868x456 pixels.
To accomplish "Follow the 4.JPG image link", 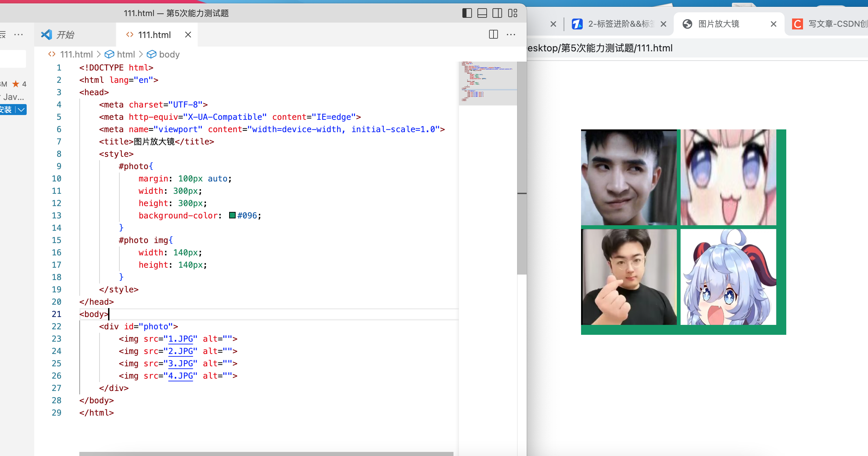I will [x=181, y=376].
